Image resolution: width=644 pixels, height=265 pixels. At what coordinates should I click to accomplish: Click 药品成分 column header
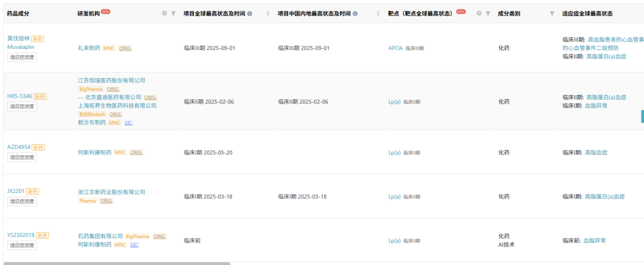coord(18,14)
